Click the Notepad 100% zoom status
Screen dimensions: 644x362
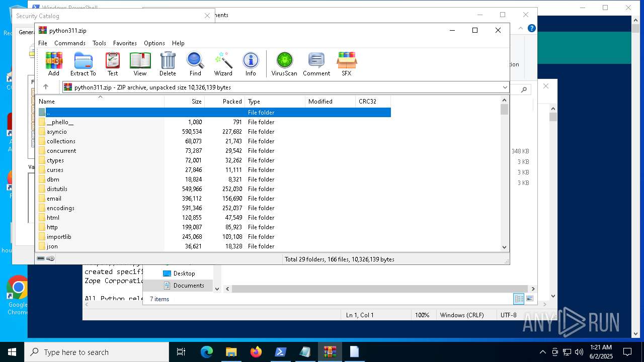[x=422, y=315]
